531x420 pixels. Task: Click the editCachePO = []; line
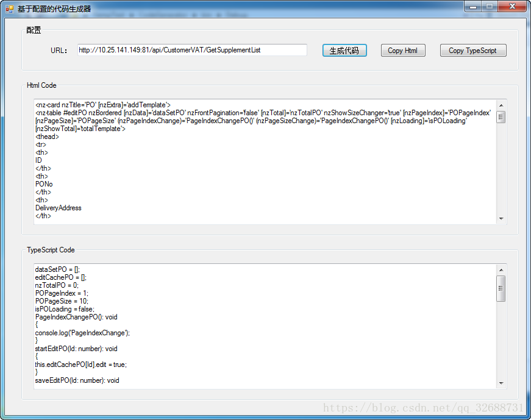click(x=60, y=277)
